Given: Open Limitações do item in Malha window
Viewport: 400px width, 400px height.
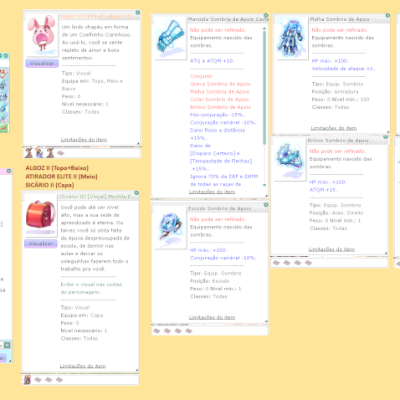Looking at the screenshot, I should coord(334,128).
